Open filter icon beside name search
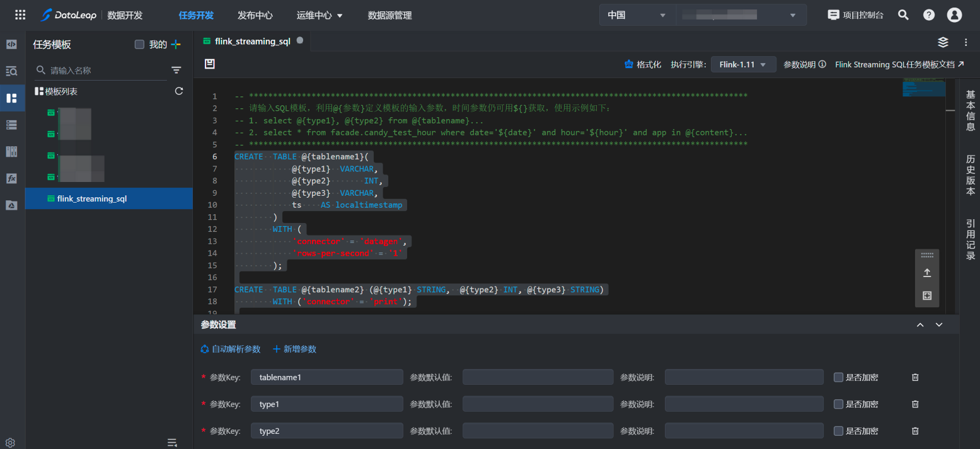The width and height of the screenshot is (980, 449). click(x=176, y=71)
